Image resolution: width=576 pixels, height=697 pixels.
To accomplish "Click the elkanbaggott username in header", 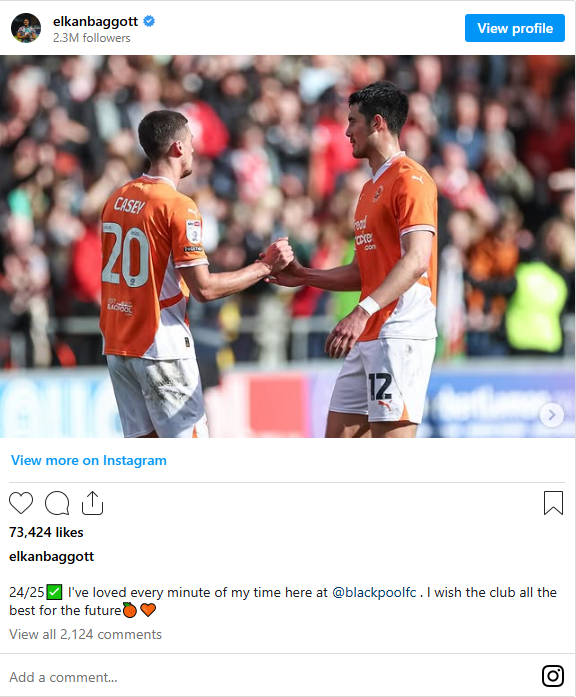I will click(x=96, y=21).
